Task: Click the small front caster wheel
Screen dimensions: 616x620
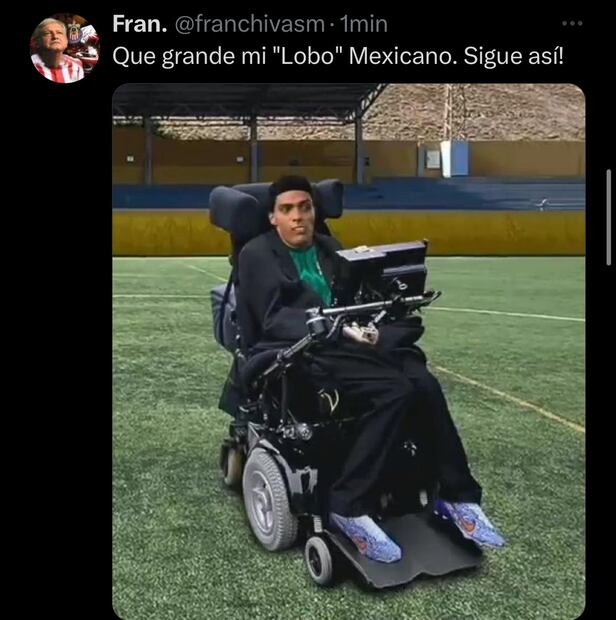Action: 319,560
